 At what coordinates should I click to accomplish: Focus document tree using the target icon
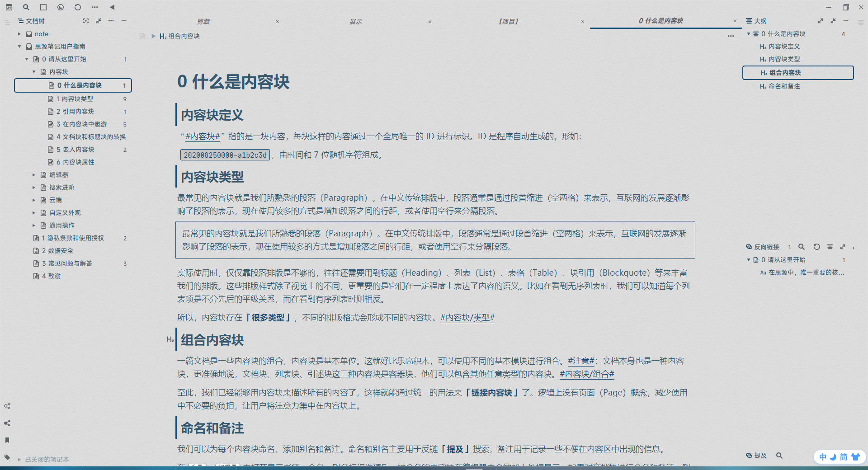pos(86,21)
